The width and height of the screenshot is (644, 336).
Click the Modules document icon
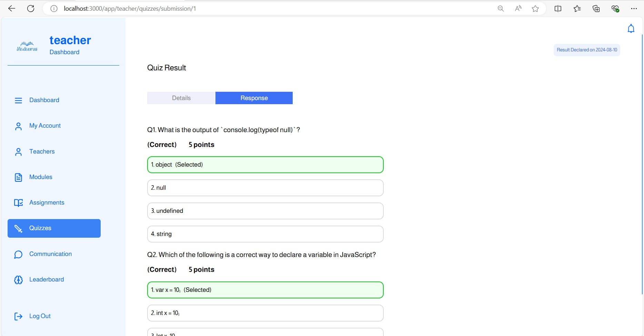click(x=18, y=177)
